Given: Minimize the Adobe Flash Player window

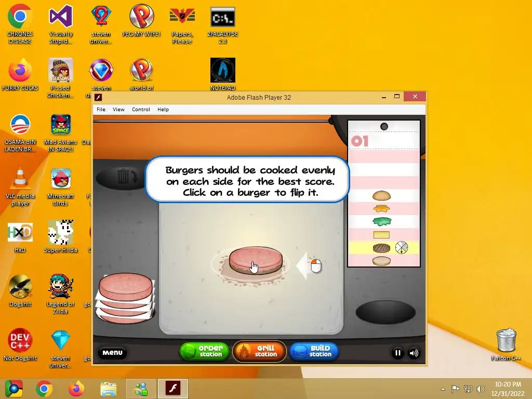Looking at the screenshot, I should pyautogui.click(x=384, y=97).
